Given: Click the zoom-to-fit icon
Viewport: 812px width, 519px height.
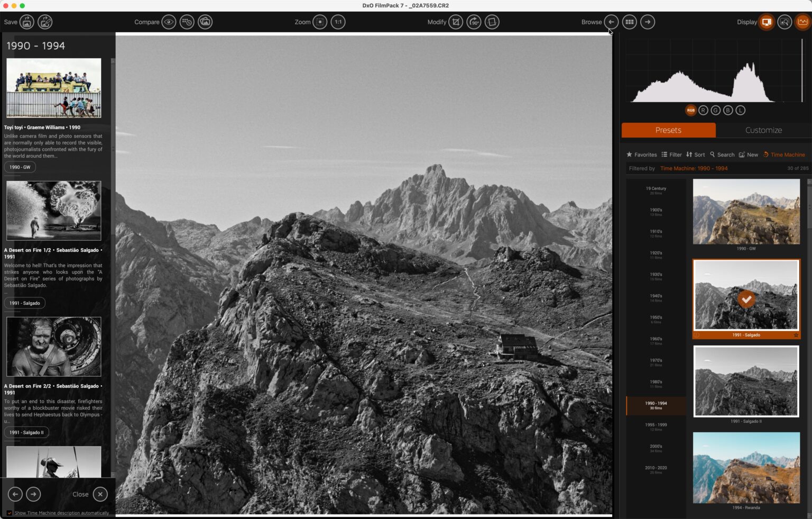Looking at the screenshot, I should click(x=320, y=22).
